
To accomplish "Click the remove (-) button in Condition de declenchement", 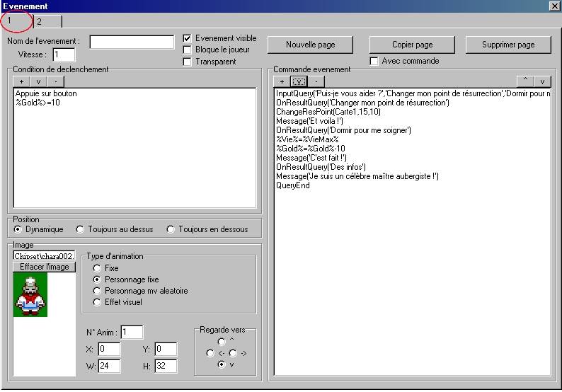I will pyautogui.click(x=55, y=81).
